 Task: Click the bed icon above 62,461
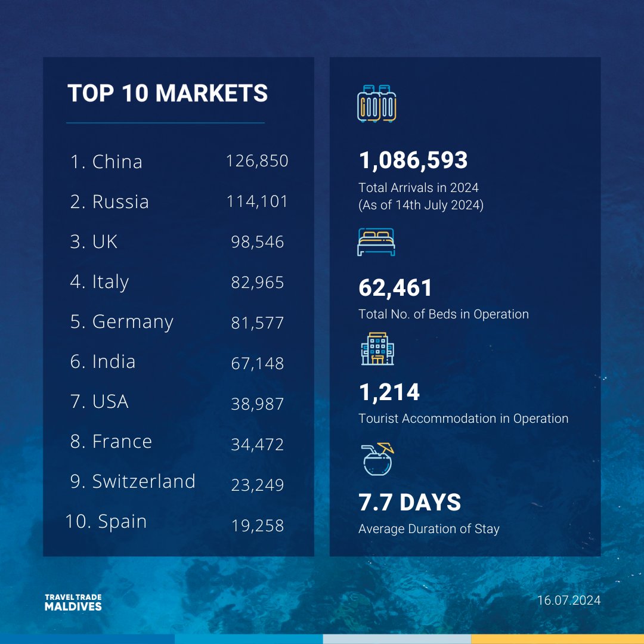point(376,242)
